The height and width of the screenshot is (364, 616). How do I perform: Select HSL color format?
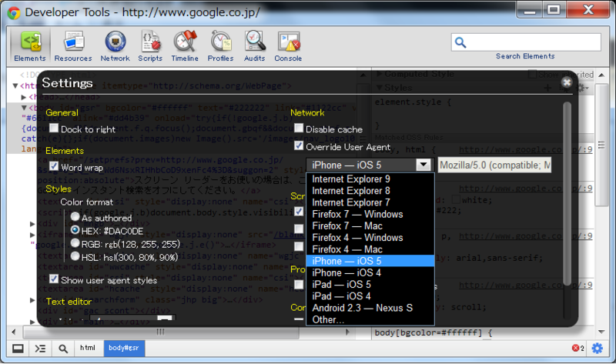coord(75,256)
